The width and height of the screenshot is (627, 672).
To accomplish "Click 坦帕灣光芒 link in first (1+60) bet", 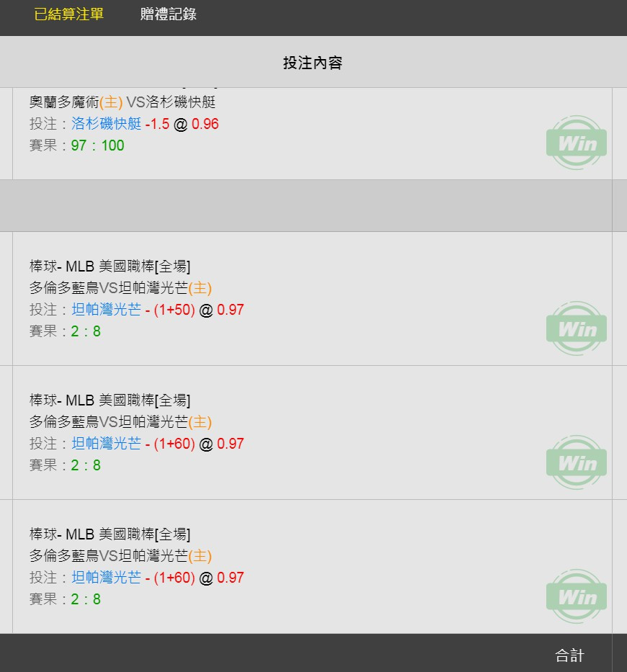I will pyautogui.click(x=107, y=444).
